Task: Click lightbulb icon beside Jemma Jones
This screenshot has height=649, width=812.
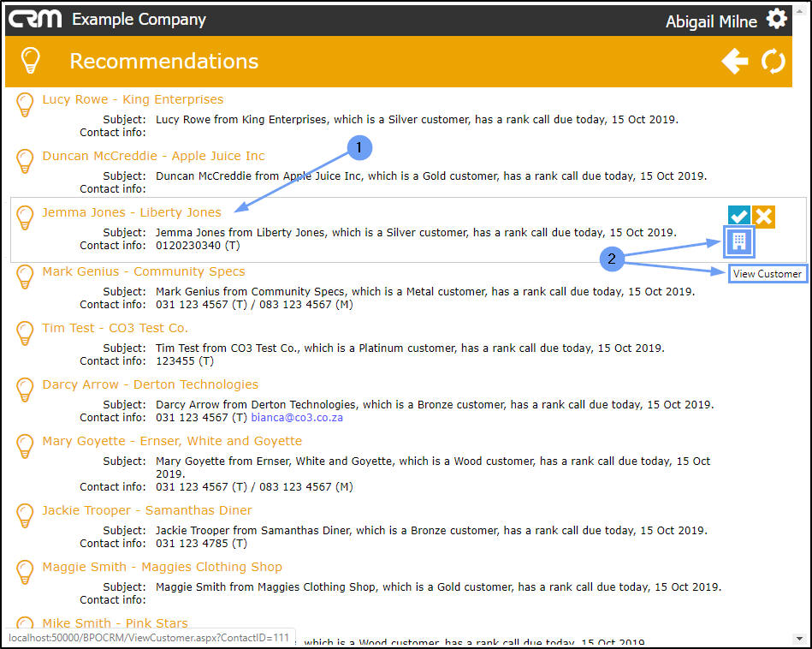Action: tap(25, 217)
